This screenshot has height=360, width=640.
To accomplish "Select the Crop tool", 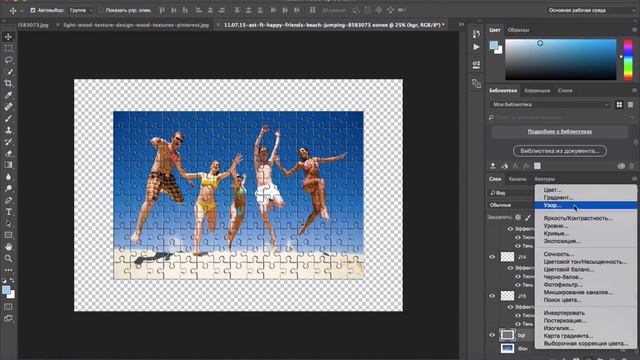I will click(8, 83).
